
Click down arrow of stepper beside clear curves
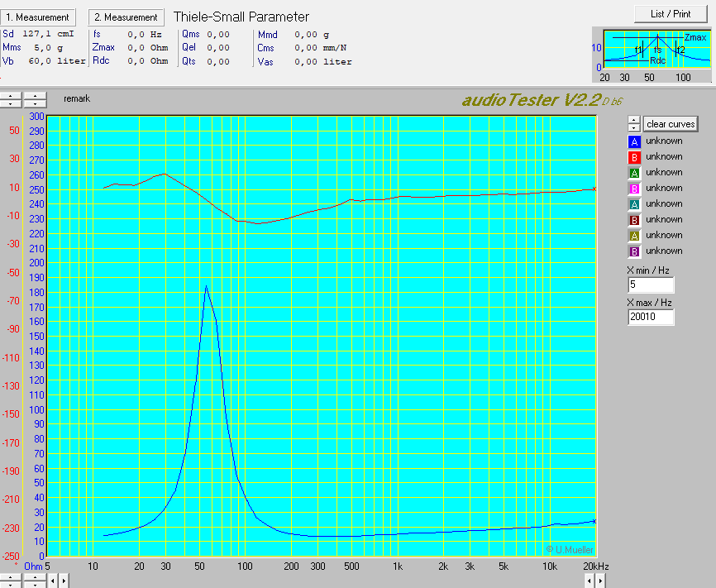coord(634,127)
